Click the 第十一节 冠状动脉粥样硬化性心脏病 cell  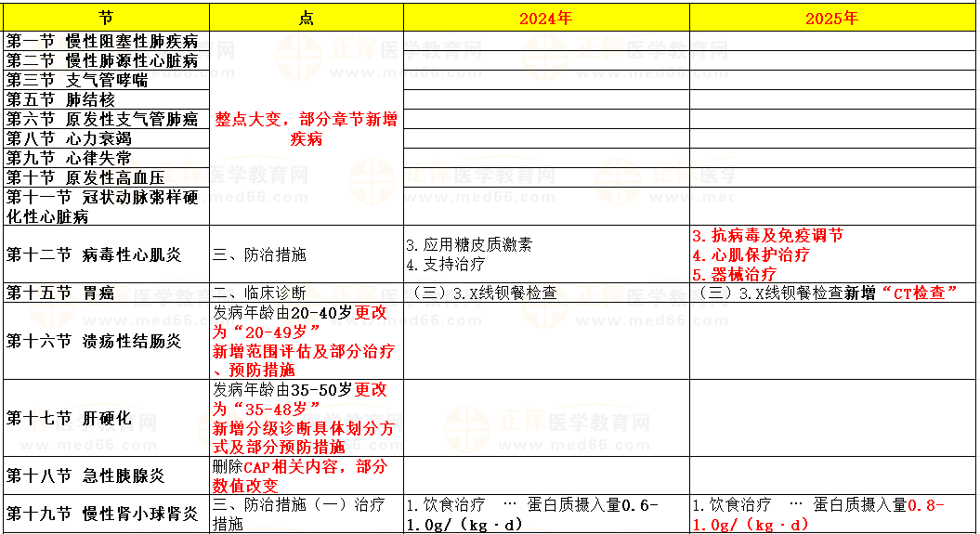pos(106,207)
